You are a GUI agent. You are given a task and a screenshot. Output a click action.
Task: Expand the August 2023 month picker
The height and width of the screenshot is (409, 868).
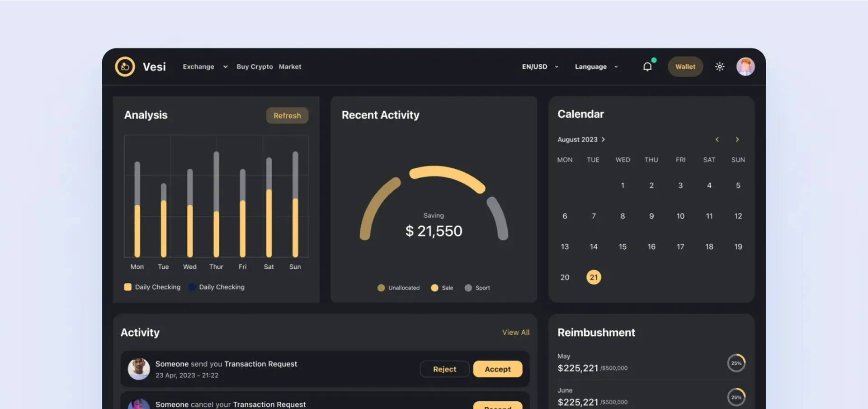581,139
